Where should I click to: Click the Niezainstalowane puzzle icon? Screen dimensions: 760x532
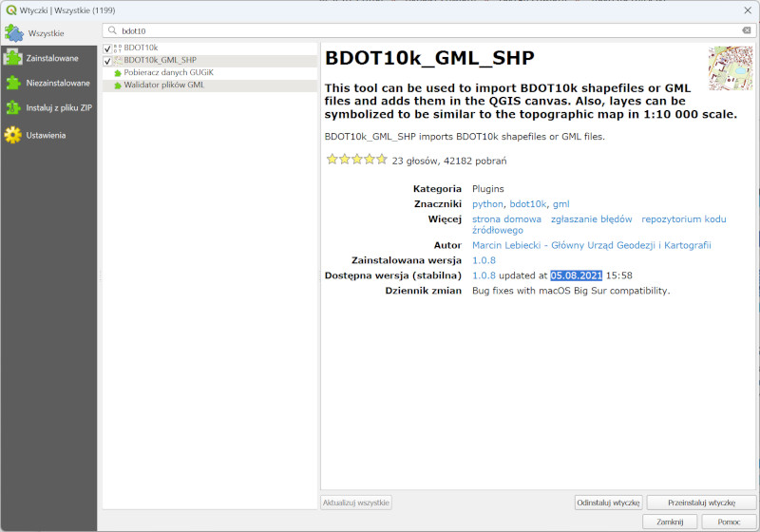(13, 83)
